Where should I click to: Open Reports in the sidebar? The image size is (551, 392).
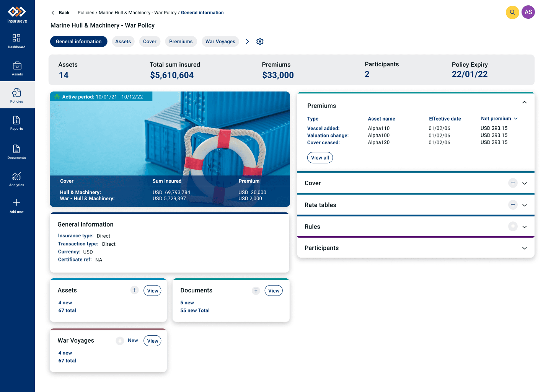(x=17, y=123)
